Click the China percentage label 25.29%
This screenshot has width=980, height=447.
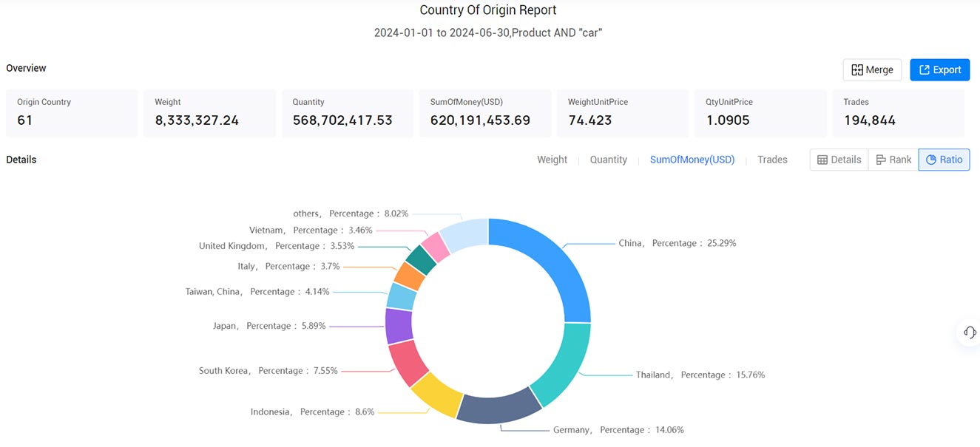pos(677,243)
